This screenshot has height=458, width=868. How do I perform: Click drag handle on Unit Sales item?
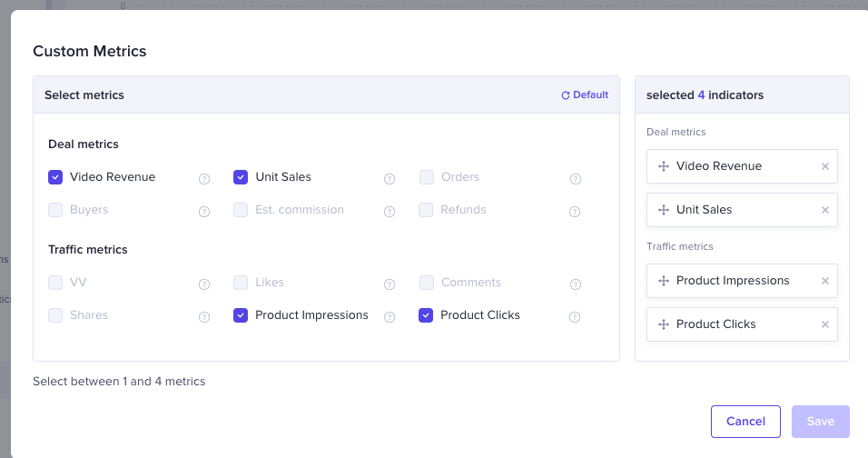coord(663,210)
